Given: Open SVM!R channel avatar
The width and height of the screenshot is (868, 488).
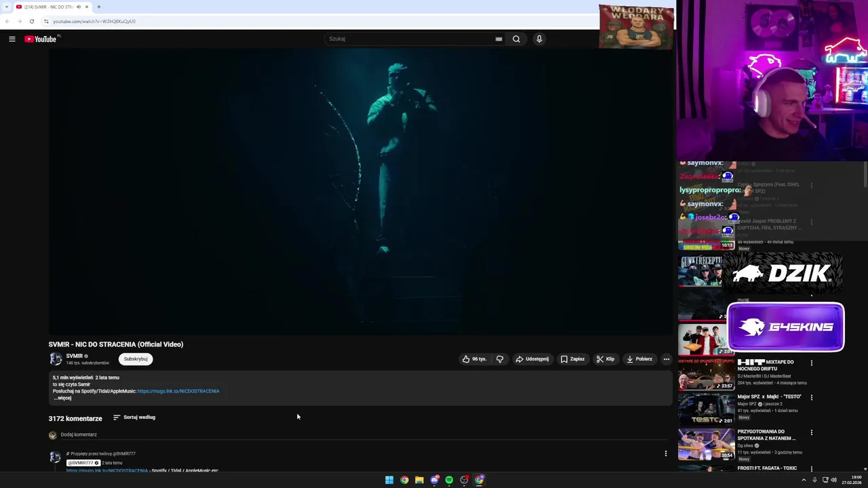Looking at the screenshot, I should pos(56,359).
